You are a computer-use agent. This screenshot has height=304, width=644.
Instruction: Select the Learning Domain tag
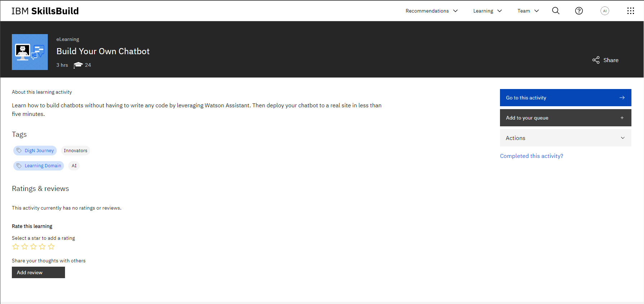[38, 165]
